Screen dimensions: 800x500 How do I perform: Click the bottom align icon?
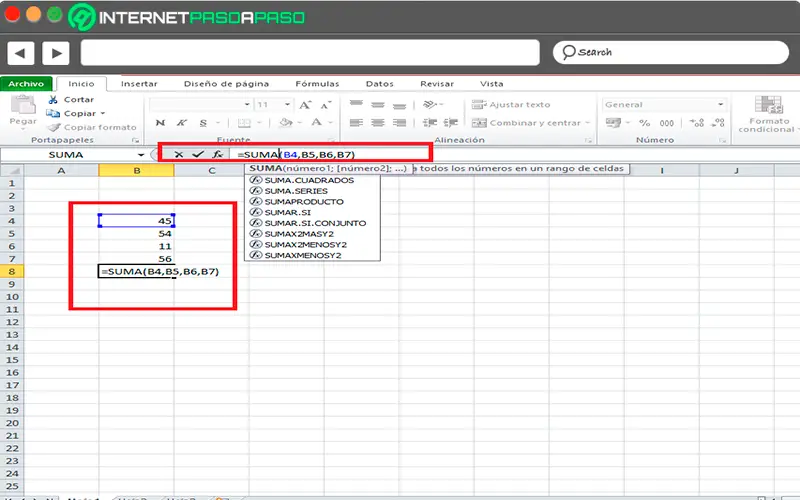[399, 105]
